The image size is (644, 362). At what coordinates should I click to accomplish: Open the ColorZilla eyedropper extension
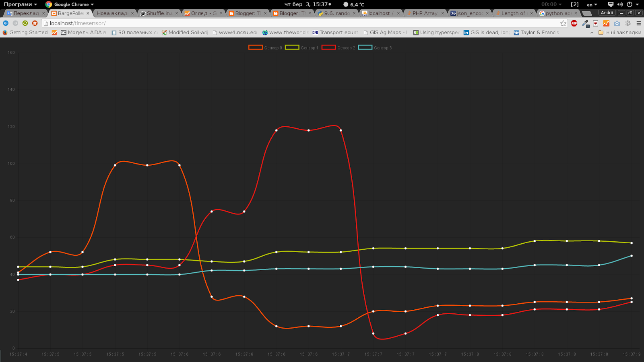tap(585, 23)
